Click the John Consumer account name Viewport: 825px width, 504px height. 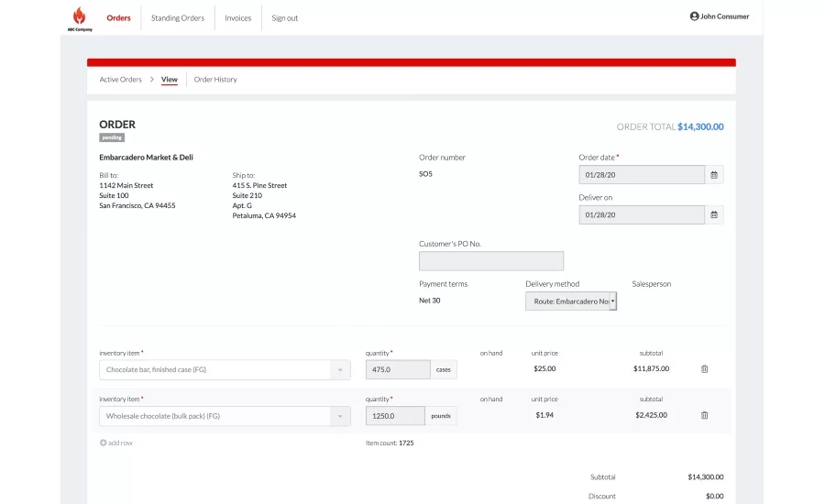724,16
